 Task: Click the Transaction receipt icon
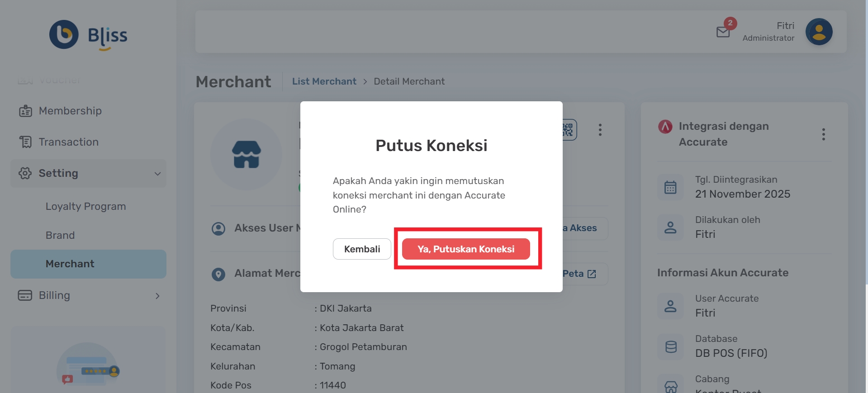point(25,142)
